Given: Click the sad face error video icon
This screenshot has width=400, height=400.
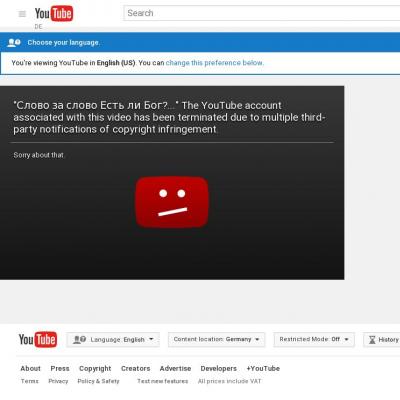Looking at the screenshot, I should coord(172,202).
